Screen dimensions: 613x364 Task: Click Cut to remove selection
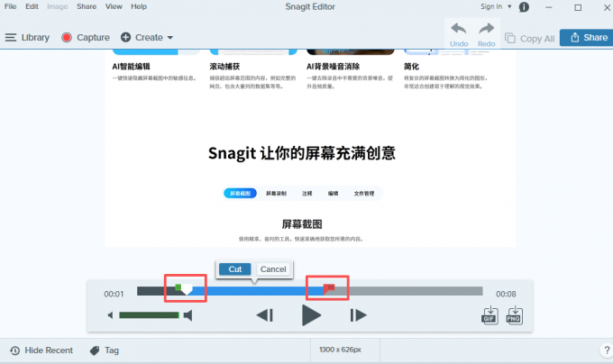(235, 269)
